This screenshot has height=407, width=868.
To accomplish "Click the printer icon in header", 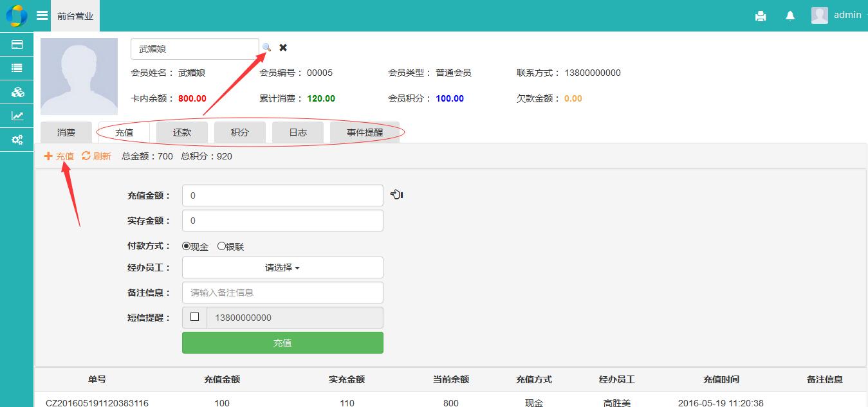I will coord(761,16).
